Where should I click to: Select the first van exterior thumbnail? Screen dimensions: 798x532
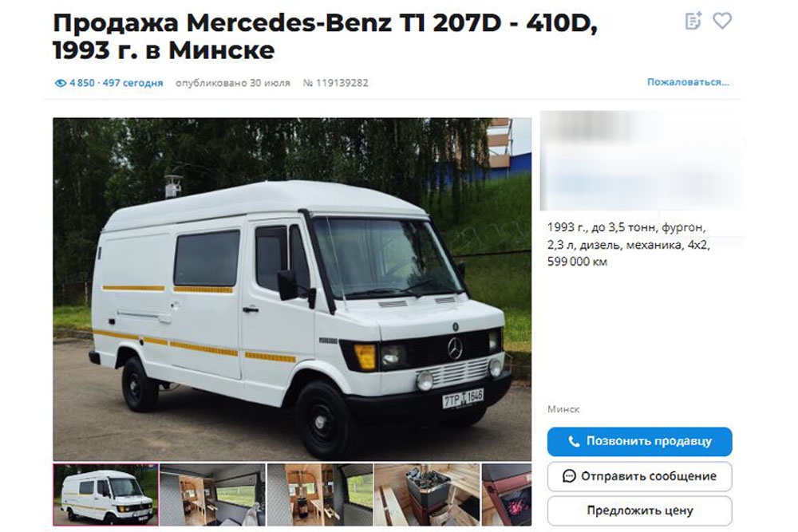click(x=106, y=495)
